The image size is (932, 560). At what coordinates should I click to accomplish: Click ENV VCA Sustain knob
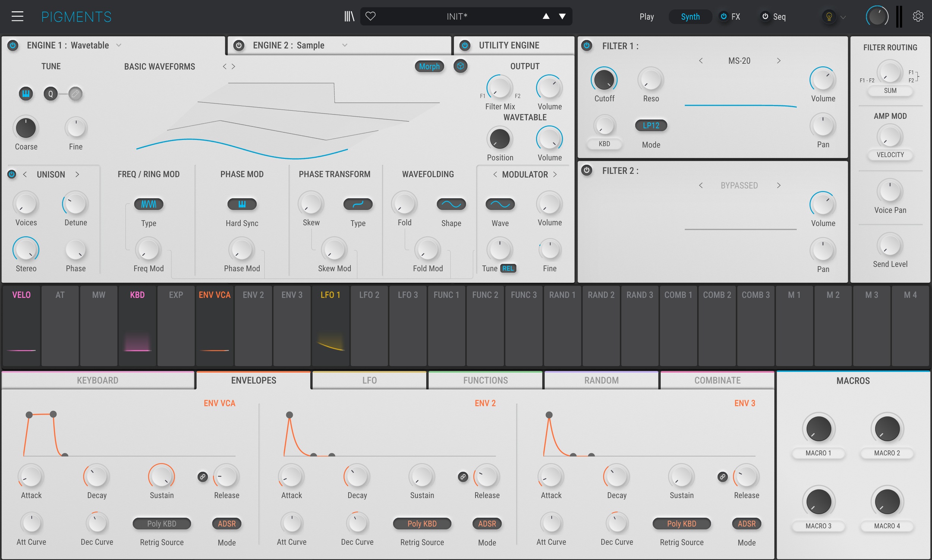161,476
